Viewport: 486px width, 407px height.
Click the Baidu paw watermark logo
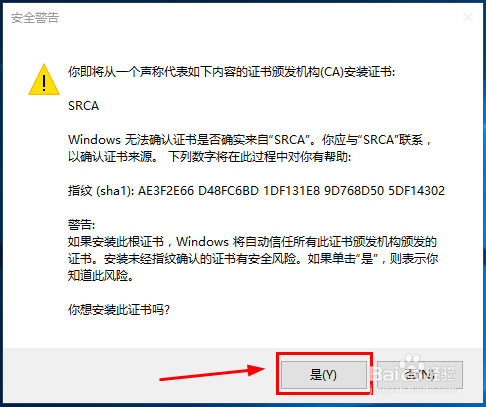pyautogui.click(x=411, y=361)
